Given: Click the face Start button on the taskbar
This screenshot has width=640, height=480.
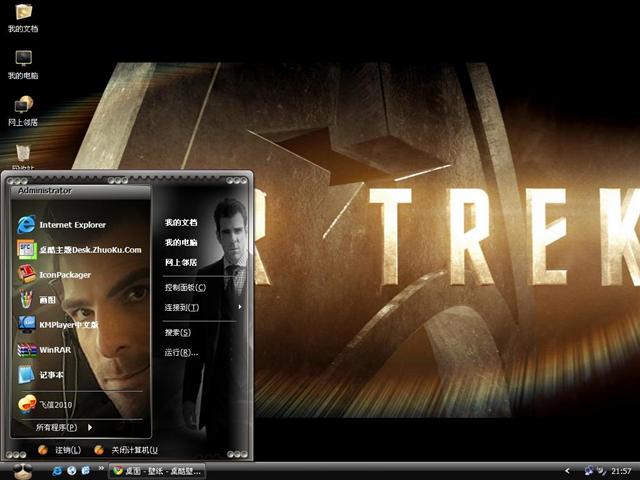Looking at the screenshot, I should (22, 471).
